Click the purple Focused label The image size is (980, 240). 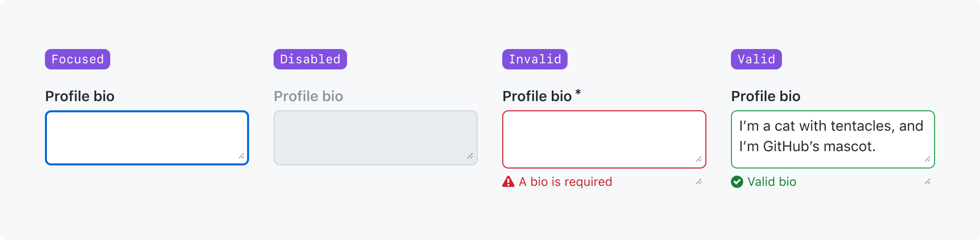pyautogui.click(x=78, y=59)
